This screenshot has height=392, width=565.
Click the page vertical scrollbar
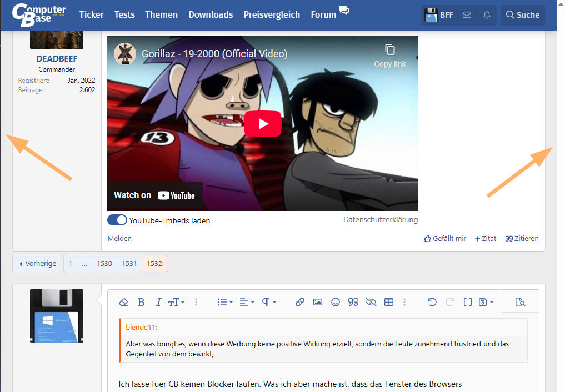click(561, 196)
